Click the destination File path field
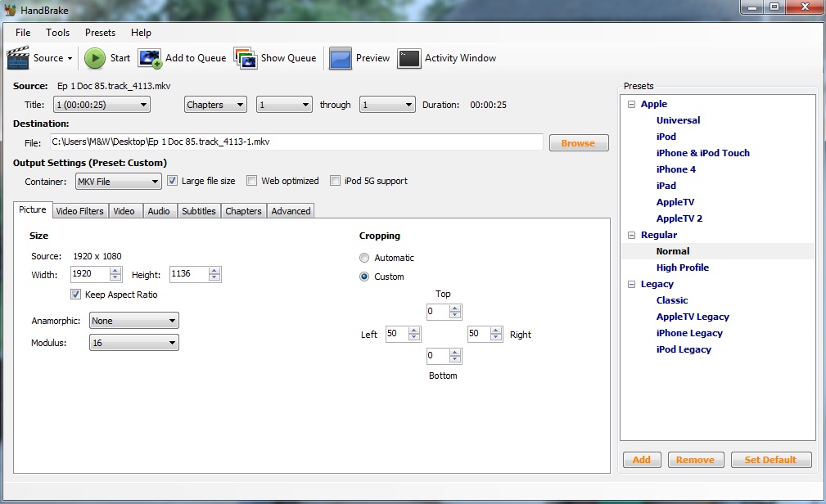This screenshot has height=504, width=826. pos(296,142)
